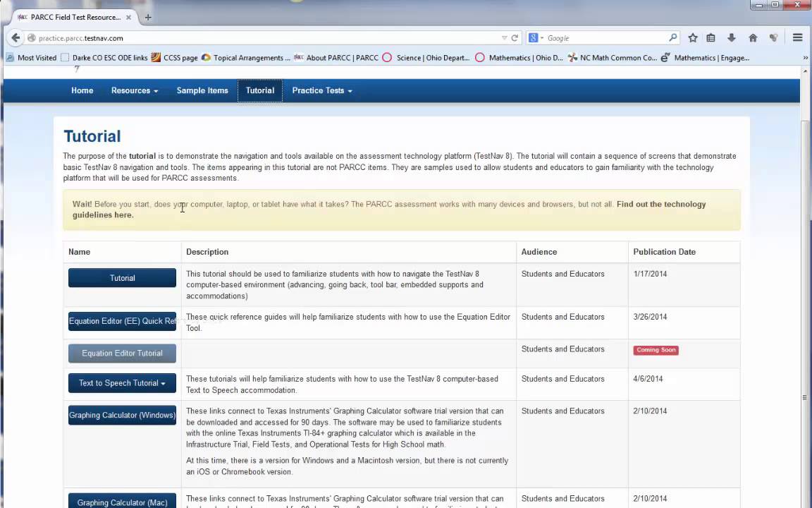Open the downloads arrow icon

[x=731, y=38]
